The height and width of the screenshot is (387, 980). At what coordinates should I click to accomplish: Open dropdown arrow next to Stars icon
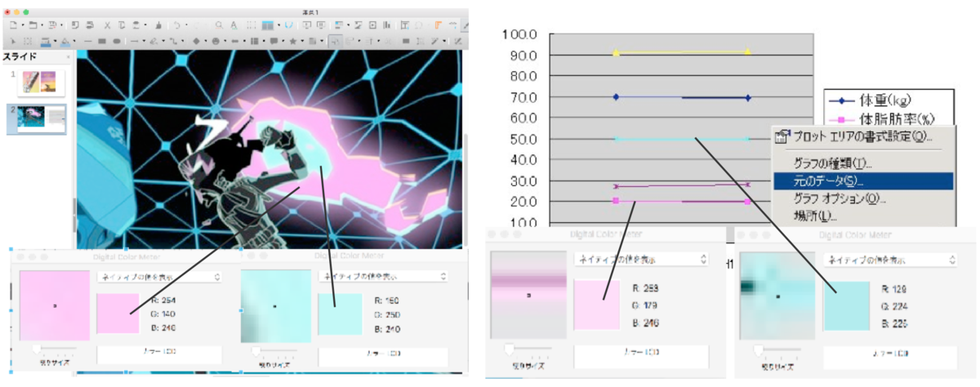pyautogui.click(x=302, y=41)
